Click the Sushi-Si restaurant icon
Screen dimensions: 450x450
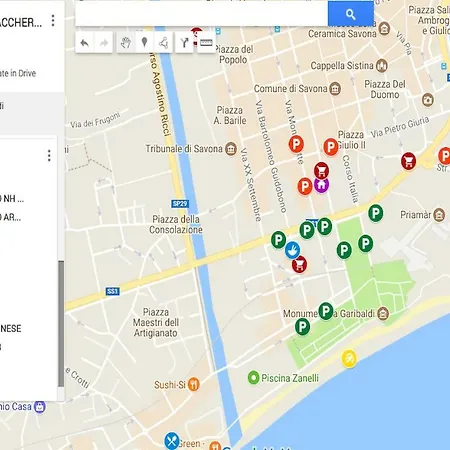pyautogui.click(x=194, y=385)
